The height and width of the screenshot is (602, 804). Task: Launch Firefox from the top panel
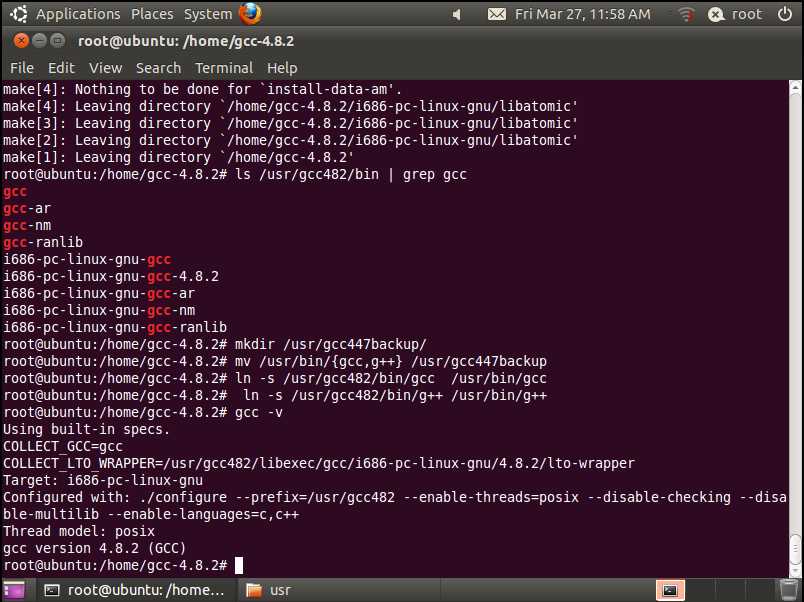pyautogui.click(x=250, y=14)
